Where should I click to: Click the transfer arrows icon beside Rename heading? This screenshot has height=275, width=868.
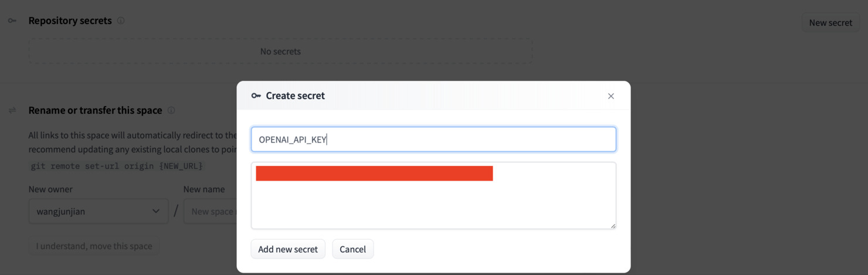(x=12, y=110)
